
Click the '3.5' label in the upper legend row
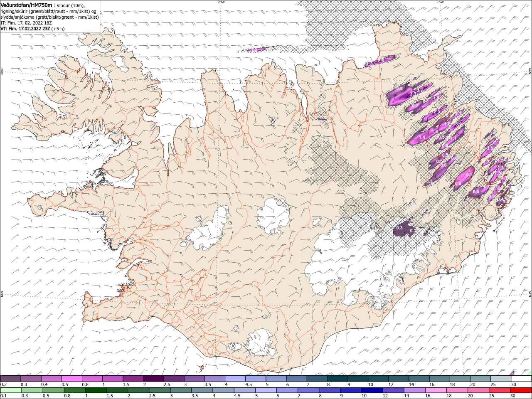208,384
